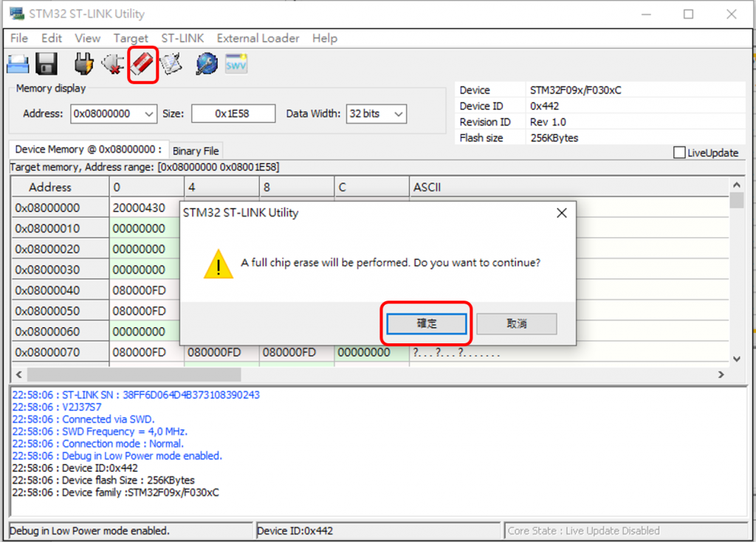Screen dimensions: 756x542
Task: Click the scroll up arrow of memory table
Action: [x=736, y=185]
